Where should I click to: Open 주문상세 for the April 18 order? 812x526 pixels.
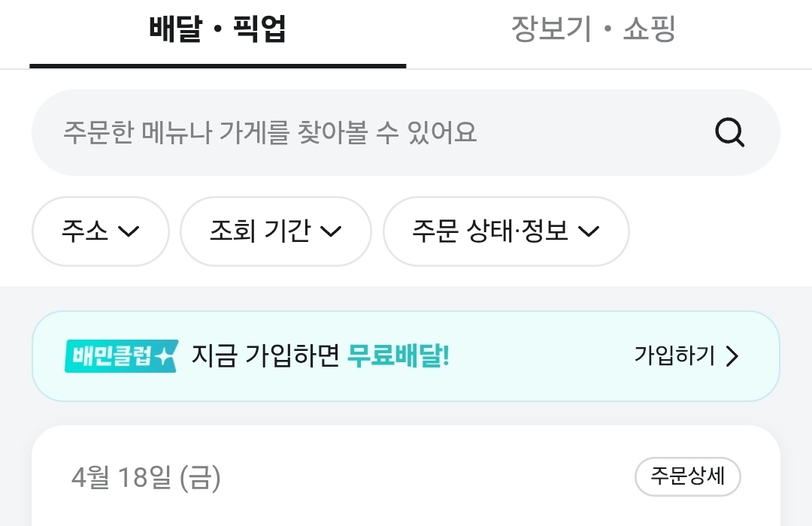[687, 476]
